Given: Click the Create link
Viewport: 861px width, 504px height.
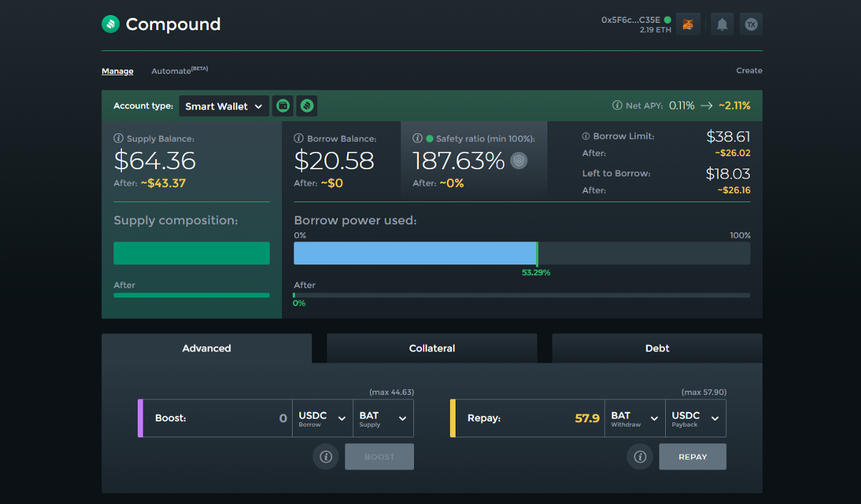Looking at the screenshot, I should pos(749,71).
